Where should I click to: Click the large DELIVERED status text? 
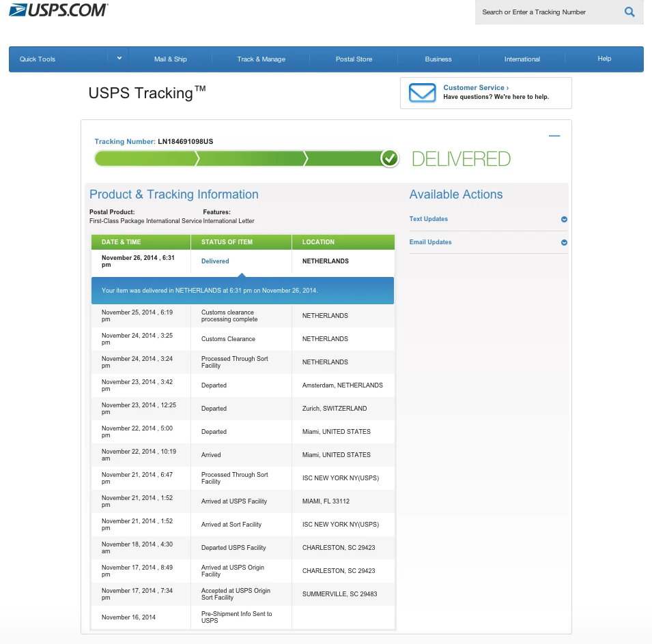point(461,159)
